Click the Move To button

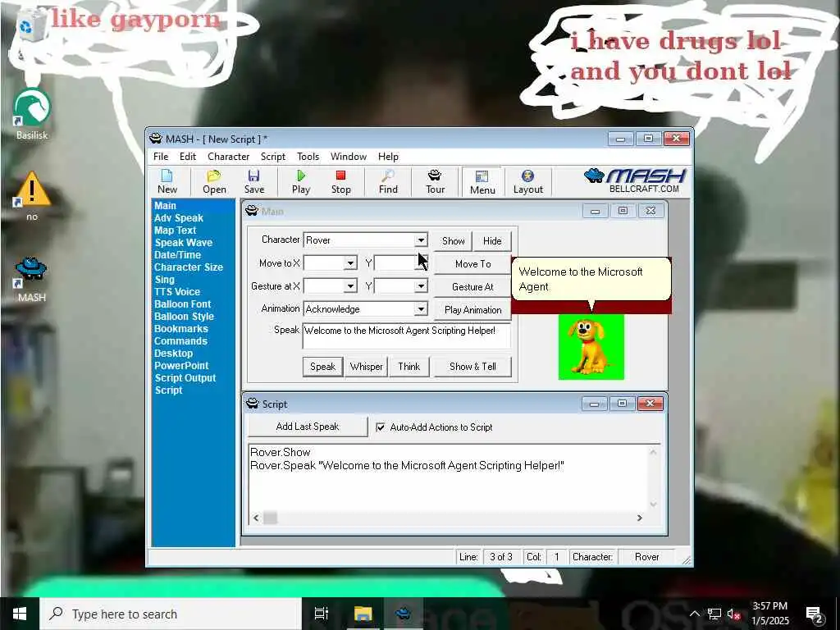[x=472, y=263]
